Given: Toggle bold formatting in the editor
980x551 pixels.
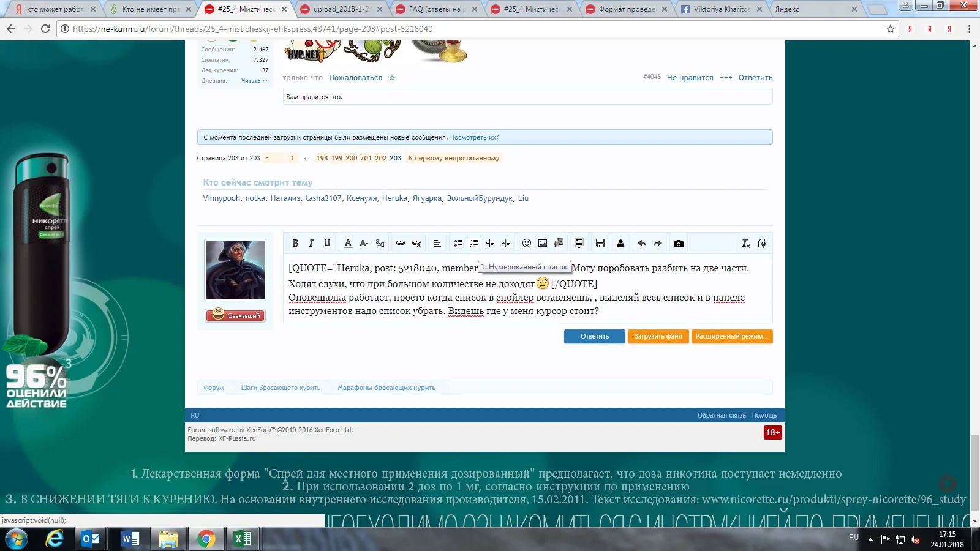Looking at the screenshot, I should (295, 243).
